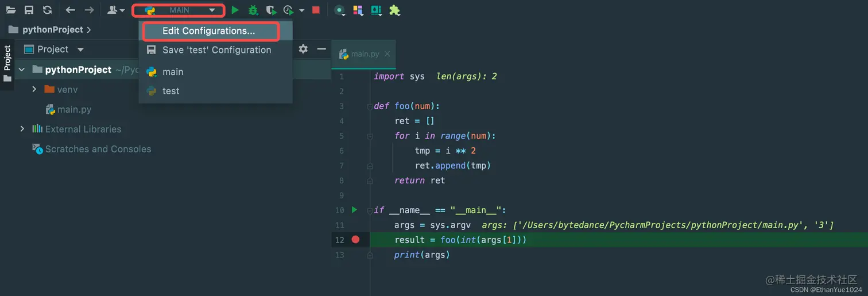Expand the venv folder

click(x=34, y=89)
